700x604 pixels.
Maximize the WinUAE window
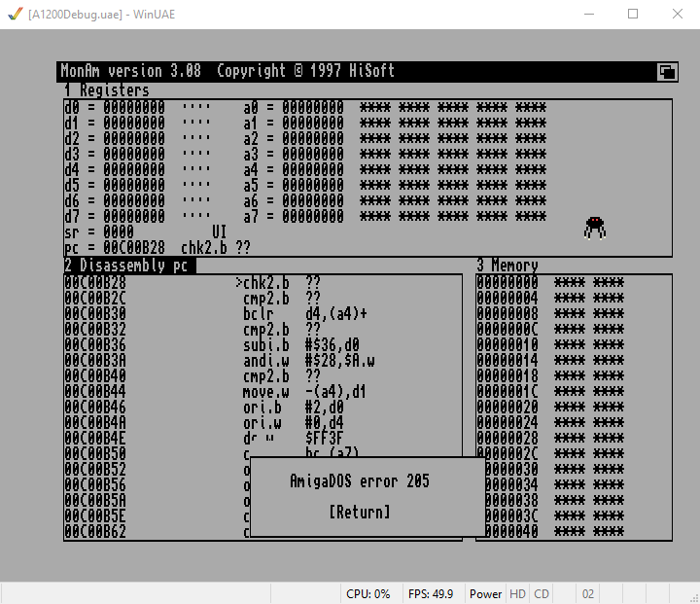pyautogui.click(x=633, y=14)
